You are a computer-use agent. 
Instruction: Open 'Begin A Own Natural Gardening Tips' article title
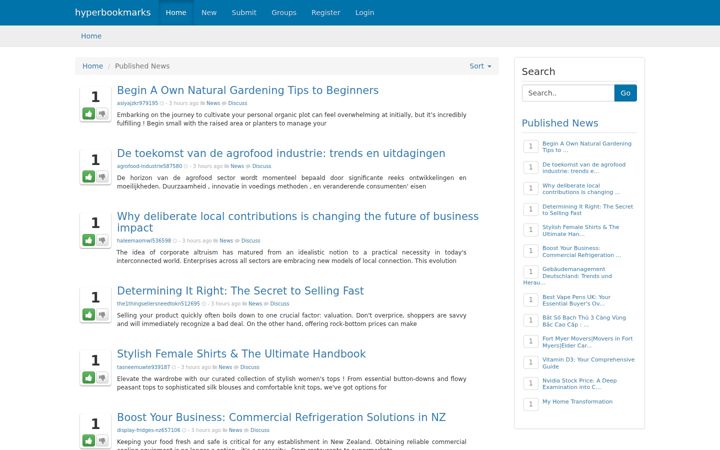[248, 90]
